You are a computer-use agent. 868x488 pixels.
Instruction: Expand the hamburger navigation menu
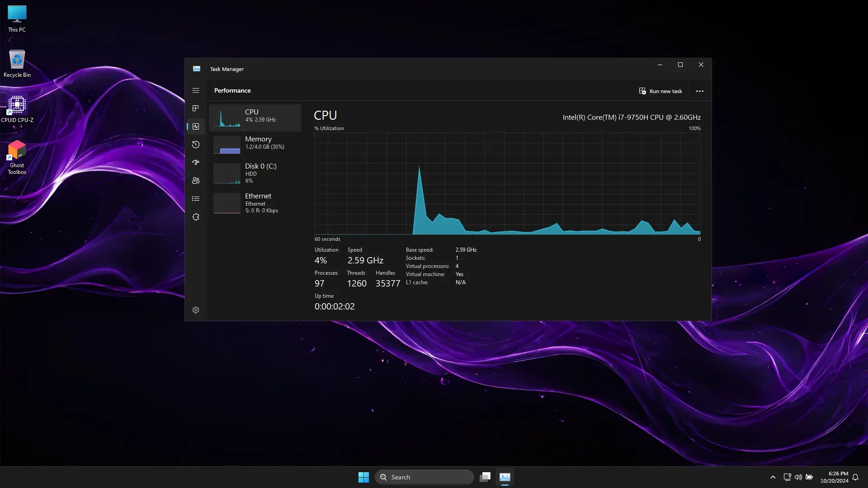pyautogui.click(x=196, y=90)
